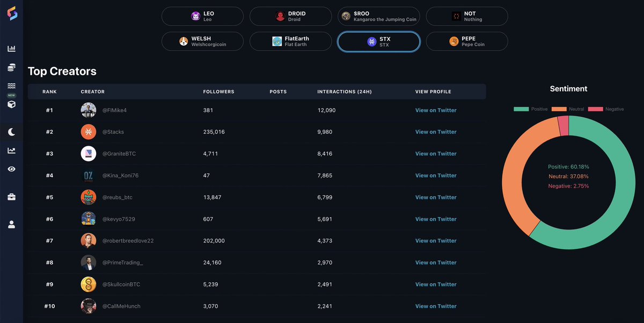The image size is (644, 323).
Task: Click the POSTS column header
Action: (x=278, y=92)
